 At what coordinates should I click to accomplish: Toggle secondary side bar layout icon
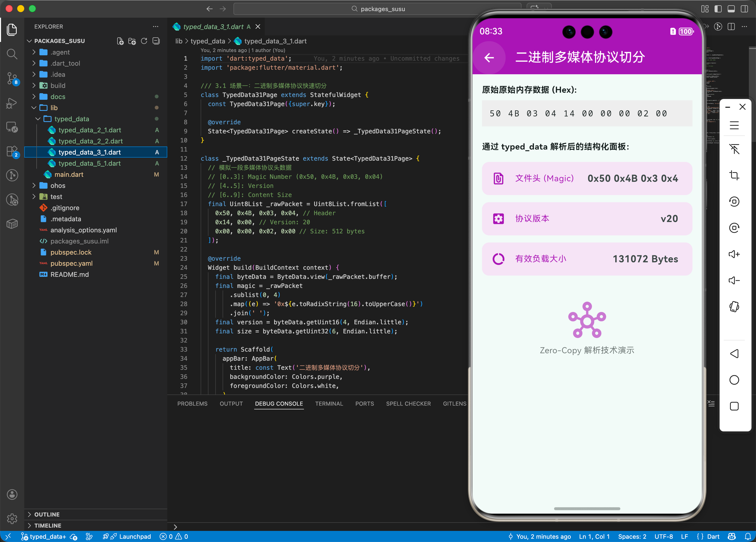click(x=744, y=9)
